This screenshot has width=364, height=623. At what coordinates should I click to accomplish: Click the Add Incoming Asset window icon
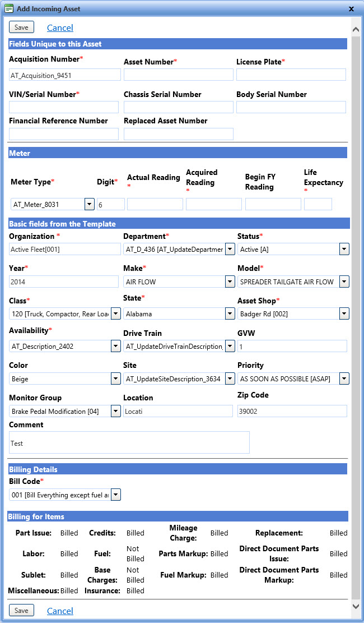pos(9,8)
